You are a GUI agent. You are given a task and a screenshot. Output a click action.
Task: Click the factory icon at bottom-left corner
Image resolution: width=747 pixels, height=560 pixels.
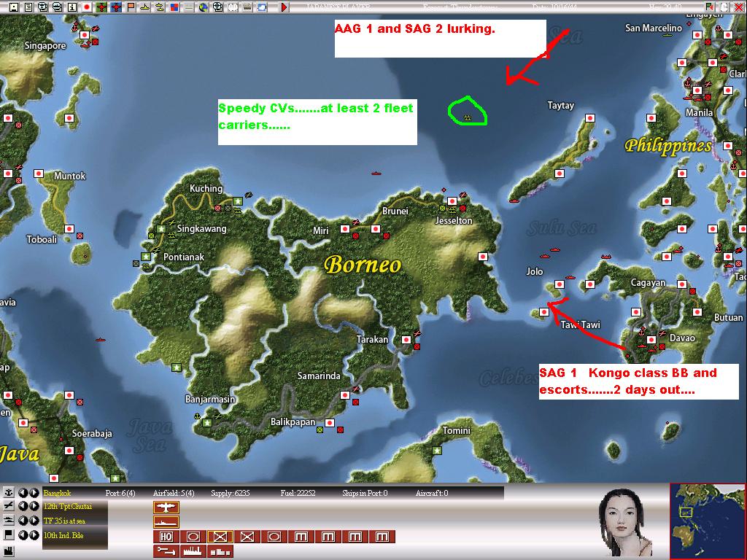click(8, 552)
